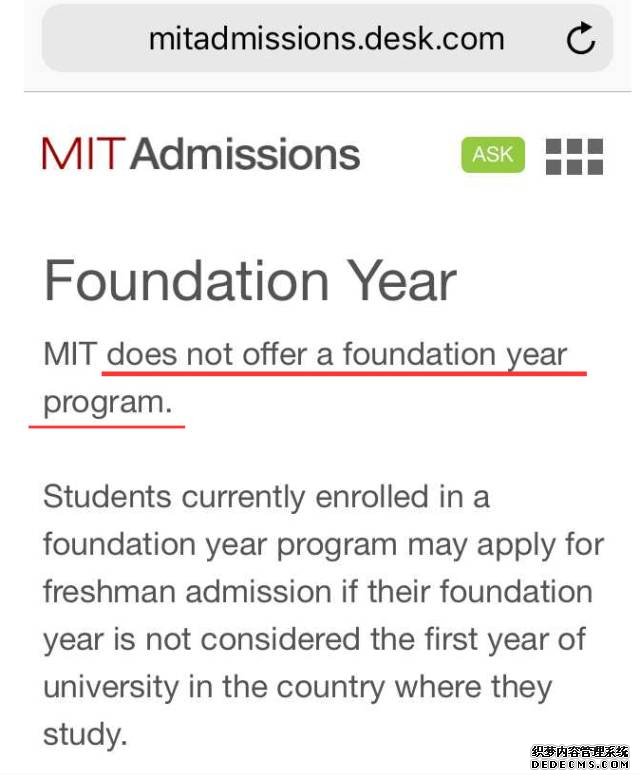Click the line 'Students currently enrolled in a'
Viewport: 640px width, 779px height.
click(266, 497)
